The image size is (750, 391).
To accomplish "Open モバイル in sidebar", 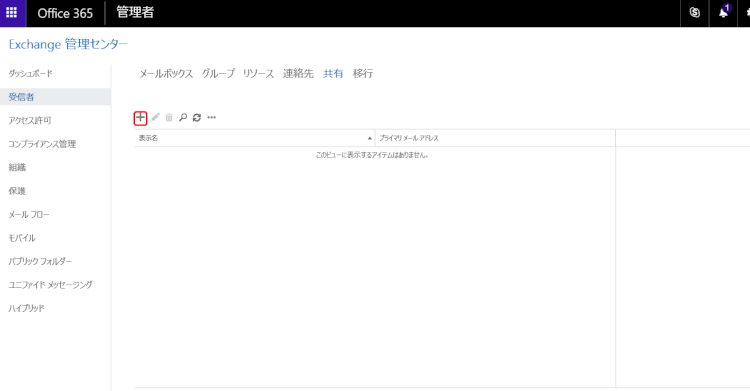I will 22,238.
